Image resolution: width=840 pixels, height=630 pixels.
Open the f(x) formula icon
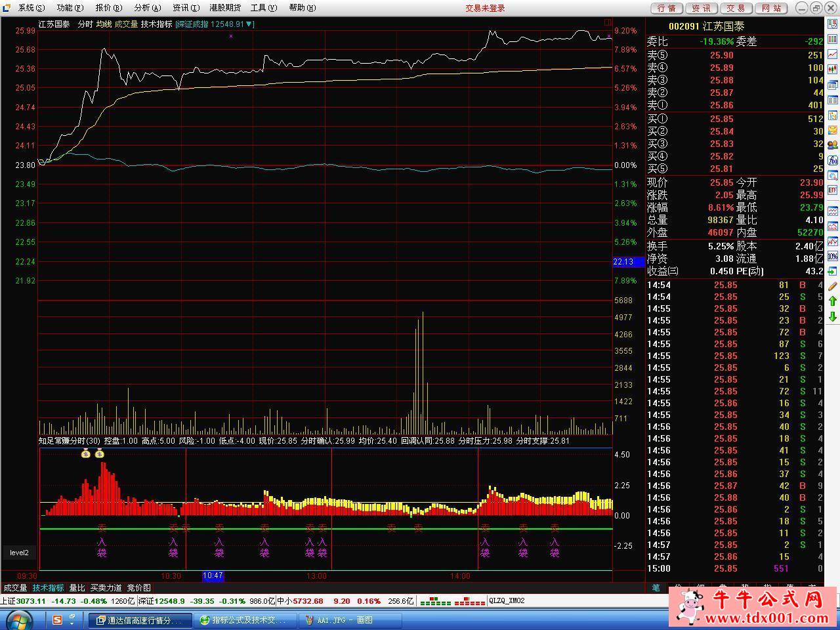tap(832, 160)
